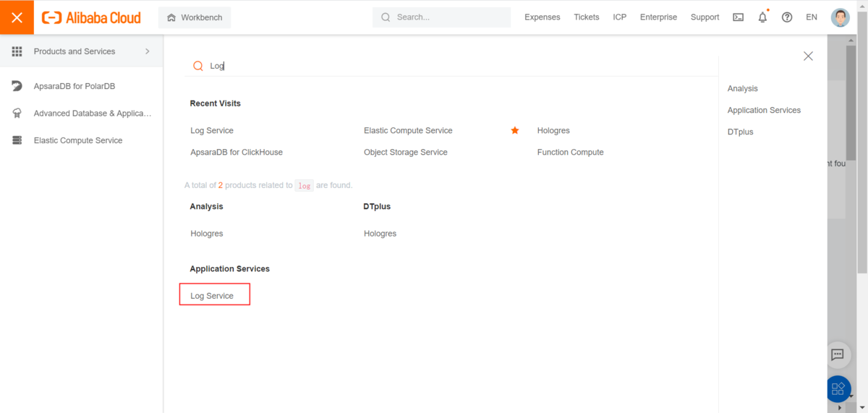Open Elastic Compute Service in sidebar
This screenshot has height=413, width=868.
tap(78, 140)
